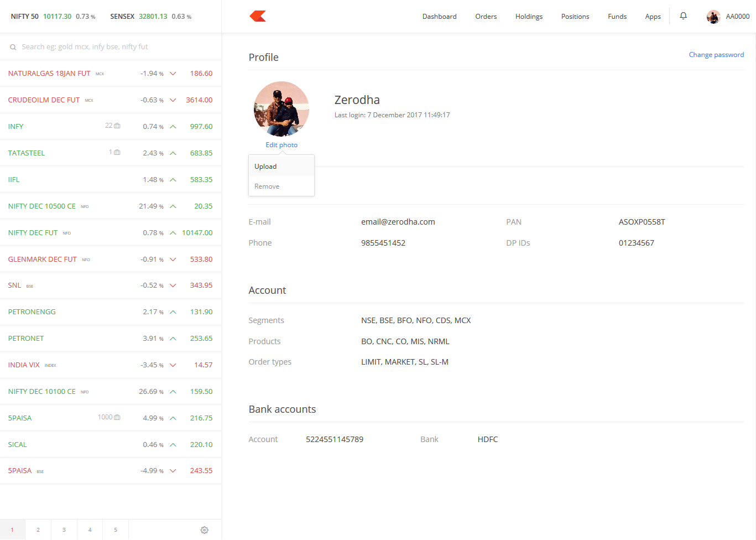This screenshot has width=756, height=540.
Task: Select NATURALGAS 18JAN FUT row
Action: pos(111,74)
